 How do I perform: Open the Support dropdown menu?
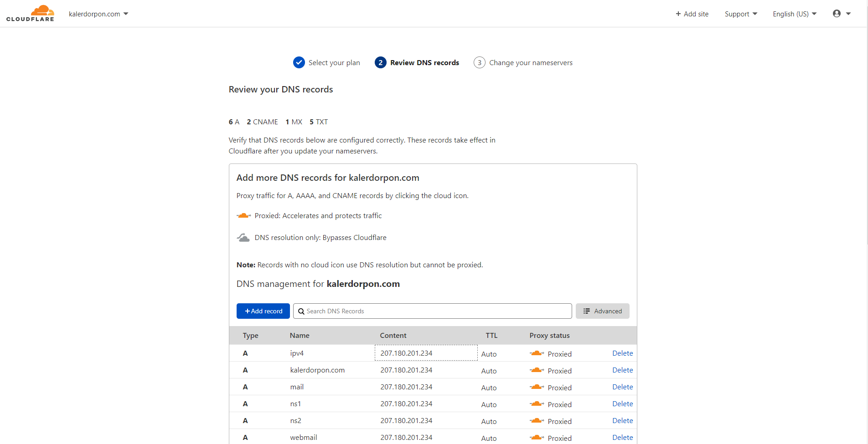pyautogui.click(x=741, y=14)
